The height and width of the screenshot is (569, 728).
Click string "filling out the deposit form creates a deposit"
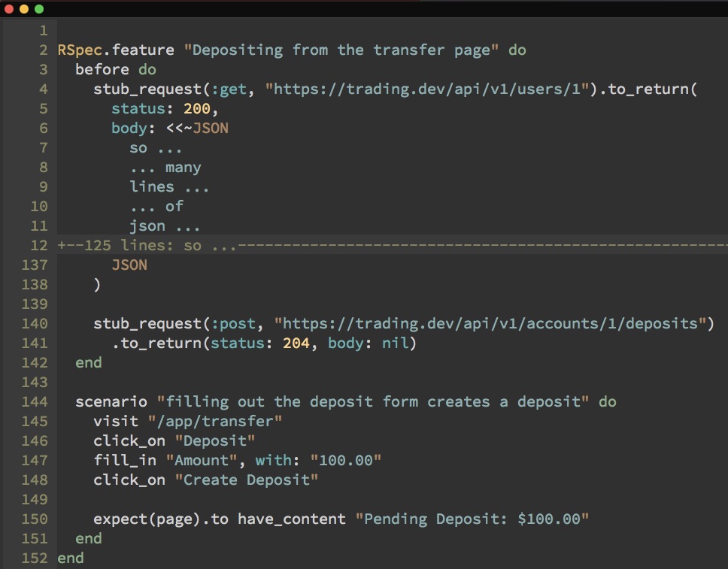click(373, 401)
